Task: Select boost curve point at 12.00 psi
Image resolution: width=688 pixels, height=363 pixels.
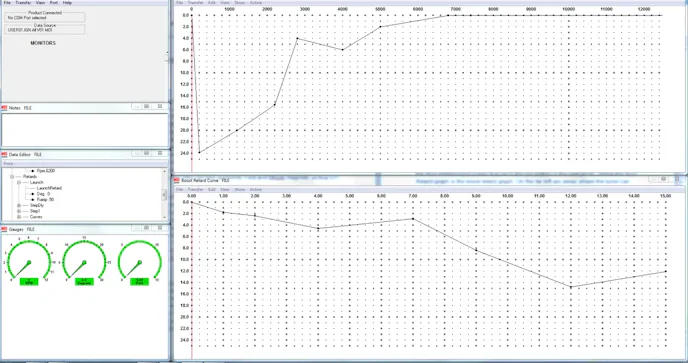Action: pos(571,287)
